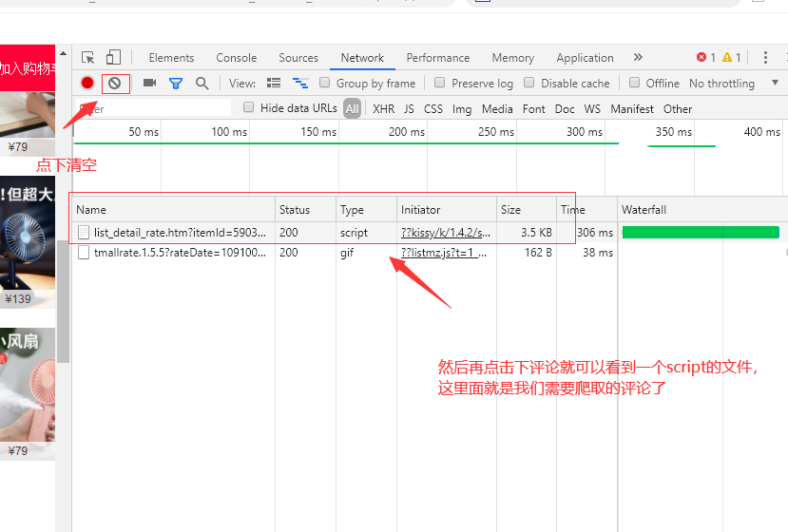Enable Hide data URLs checkbox
This screenshot has height=532, width=788.
point(248,107)
